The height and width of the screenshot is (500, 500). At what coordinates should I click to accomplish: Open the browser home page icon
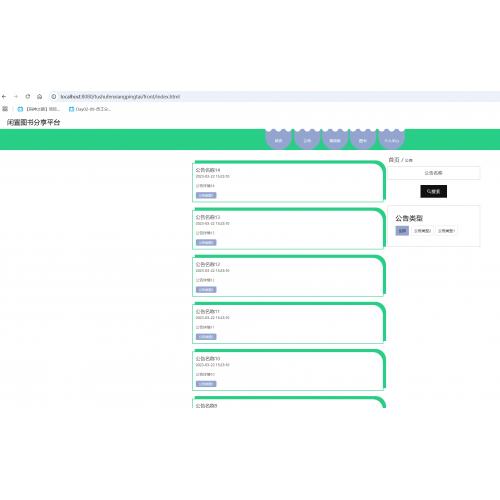[x=40, y=97]
